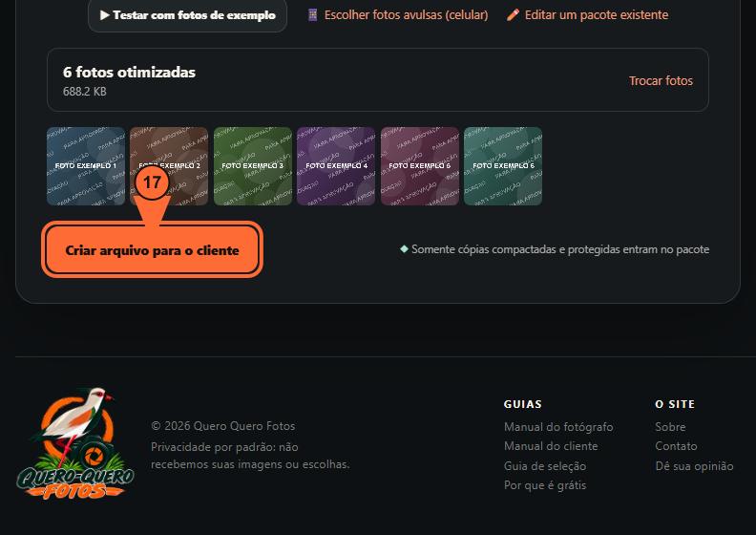The width and height of the screenshot is (756, 535).
Task: Open Dê sua opinião link
Action: coord(694,466)
